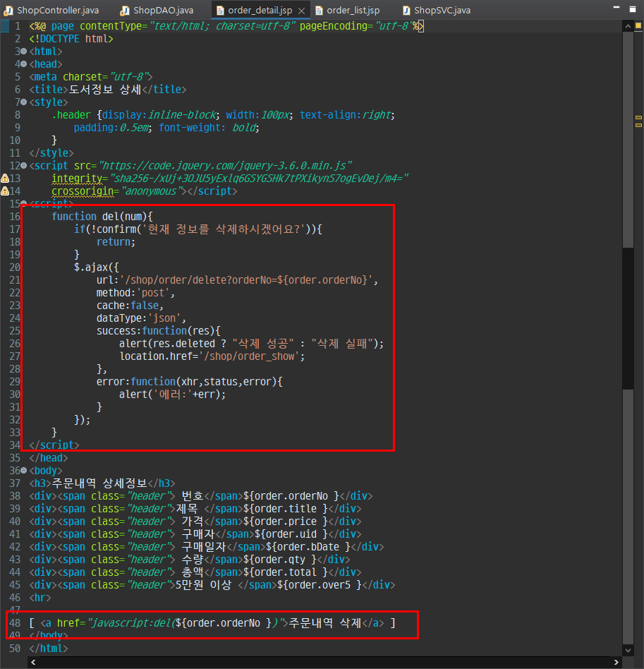Click the confirm '현재 정보를 삭제하시겠어요?' string
Image resolution: width=644 pixels, height=669 pixels.
point(224,229)
